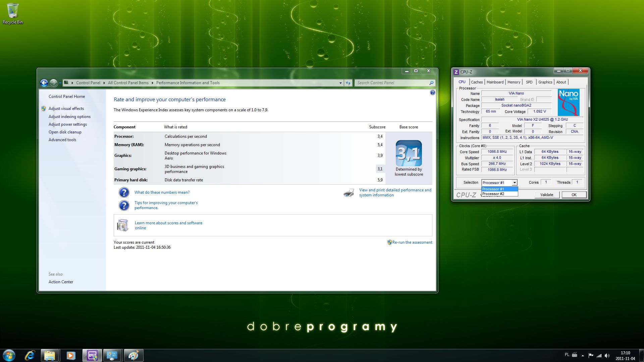Click OK in the CPU-Z window

coord(574,195)
